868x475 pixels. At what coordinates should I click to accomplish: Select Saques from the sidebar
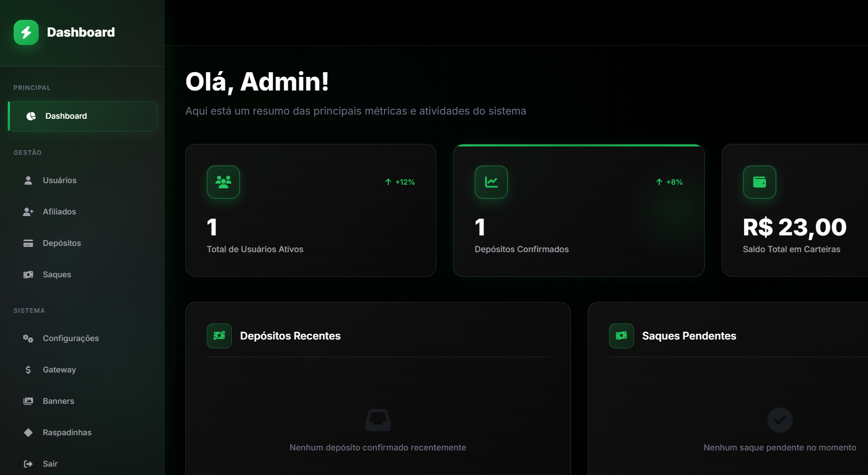pyautogui.click(x=57, y=275)
